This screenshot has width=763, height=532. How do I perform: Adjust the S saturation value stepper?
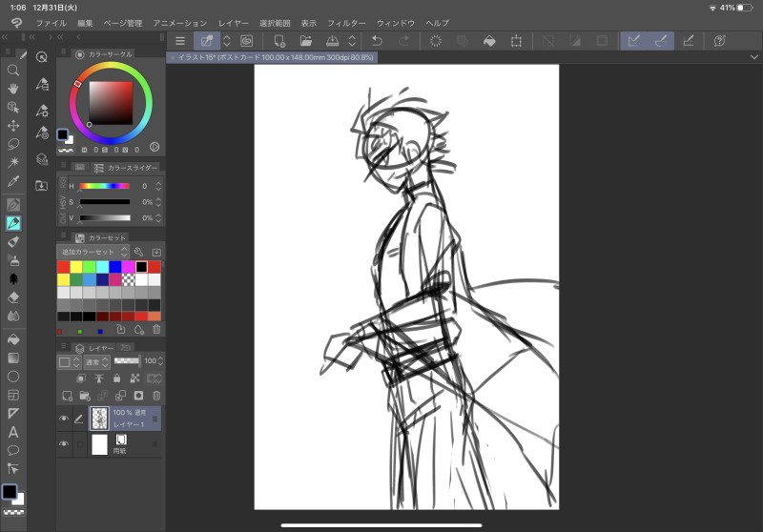point(158,202)
